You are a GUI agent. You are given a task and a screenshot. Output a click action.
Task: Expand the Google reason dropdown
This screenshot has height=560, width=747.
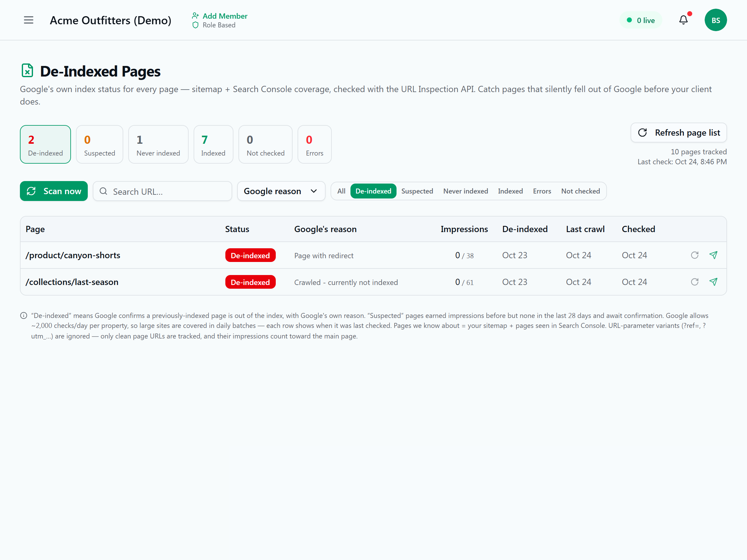click(x=281, y=191)
